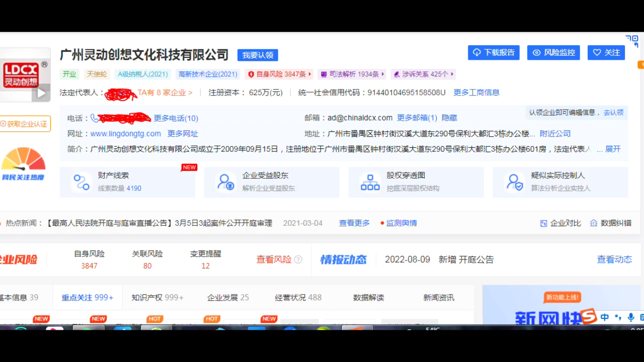Screen dimensions: 644x362
Task: Switch to 新闻资讯 tab
Action: point(439,298)
